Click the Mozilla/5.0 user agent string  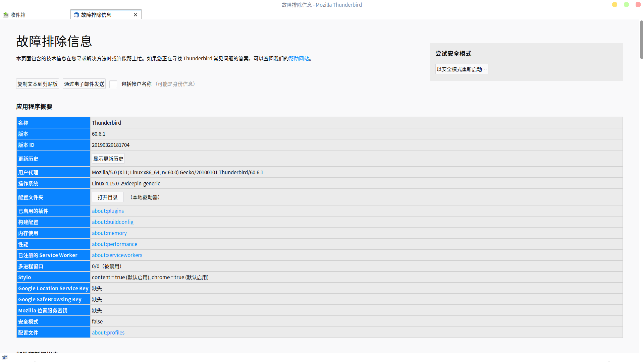[x=178, y=172]
